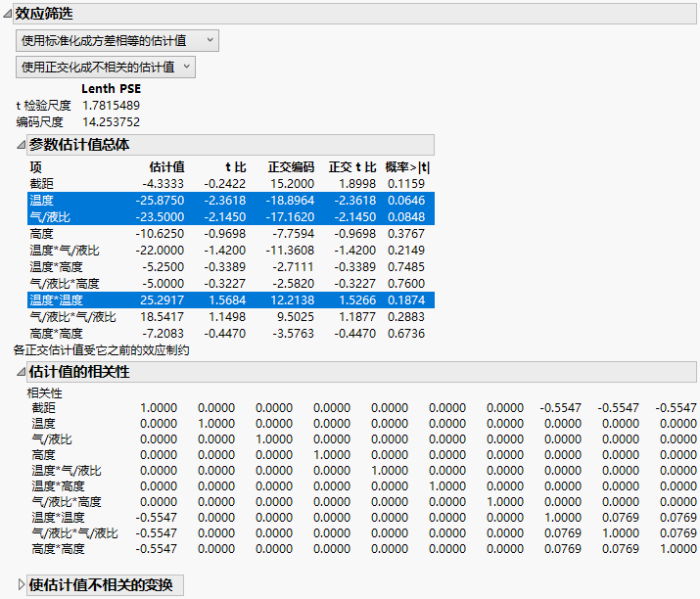This screenshot has height=599, width=700.
Task: Expand the 使估计值不相关的变换 section
Action: point(21,584)
